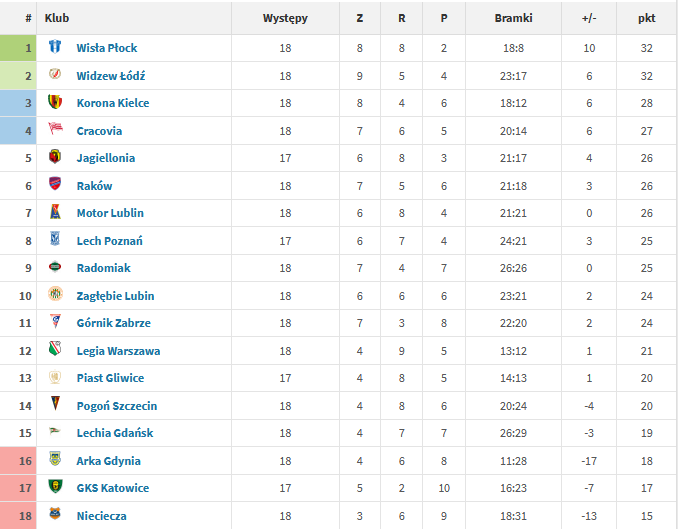Click the Klub column header

coord(57,18)
